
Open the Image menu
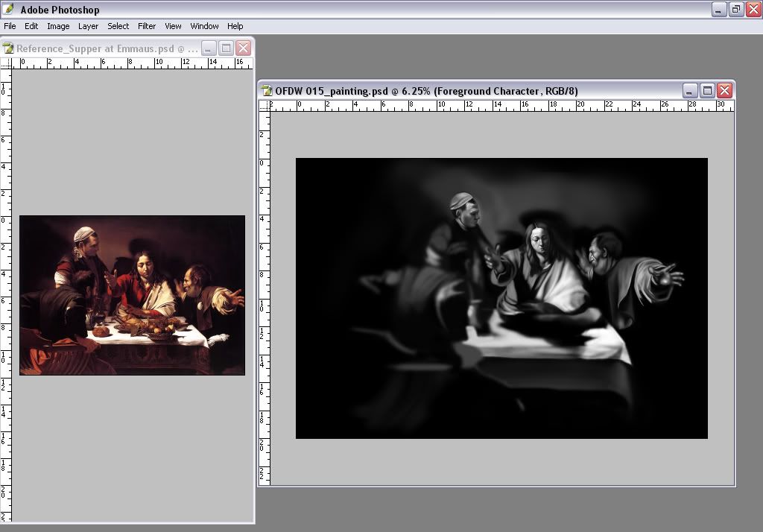[x=58, y=26]
